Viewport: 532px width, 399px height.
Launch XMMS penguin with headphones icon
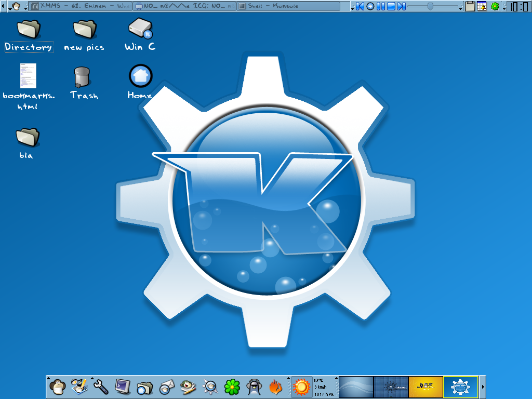click(x=254, y=387)
